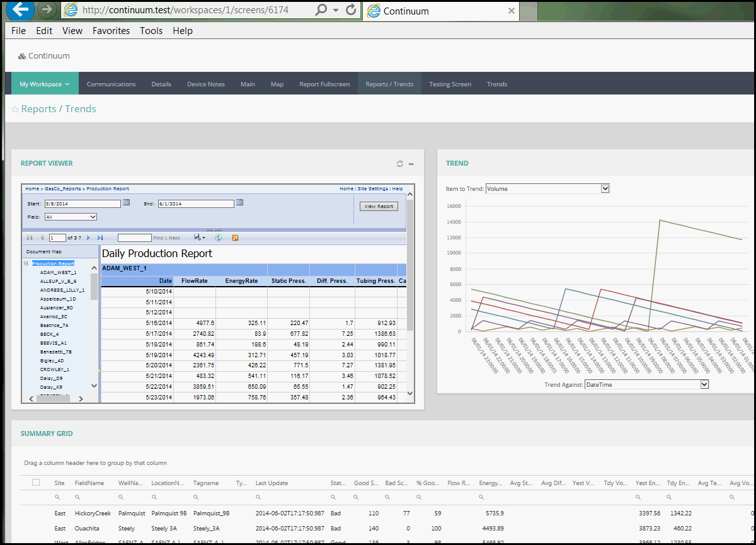756x545 pixels.
Task: Collapse the Production Report tree node
Action: (26, 263)
